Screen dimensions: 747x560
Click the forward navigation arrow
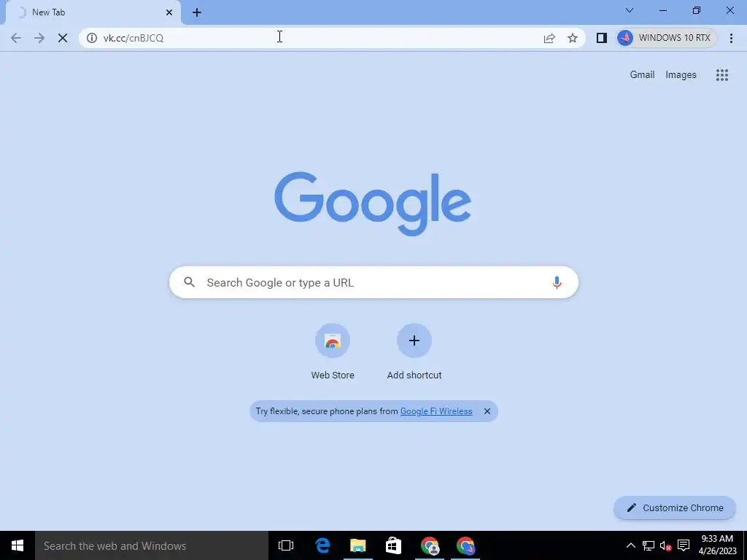click(x=39, y=38)
